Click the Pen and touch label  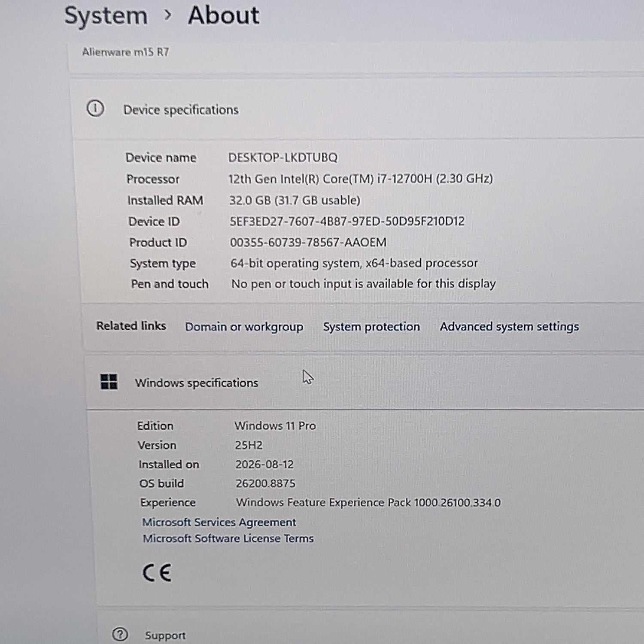tap(170, 284)
